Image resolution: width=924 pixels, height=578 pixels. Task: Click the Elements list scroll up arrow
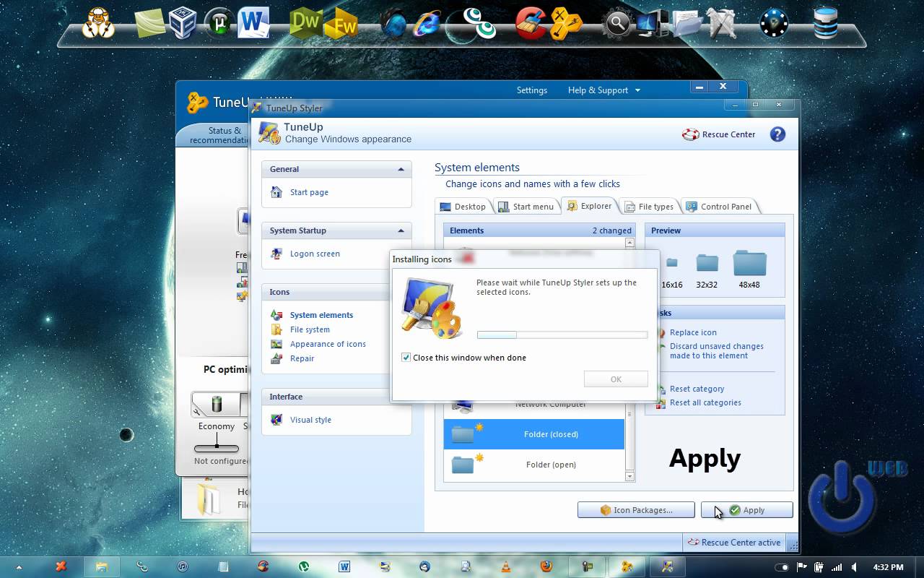coord(629,243)
